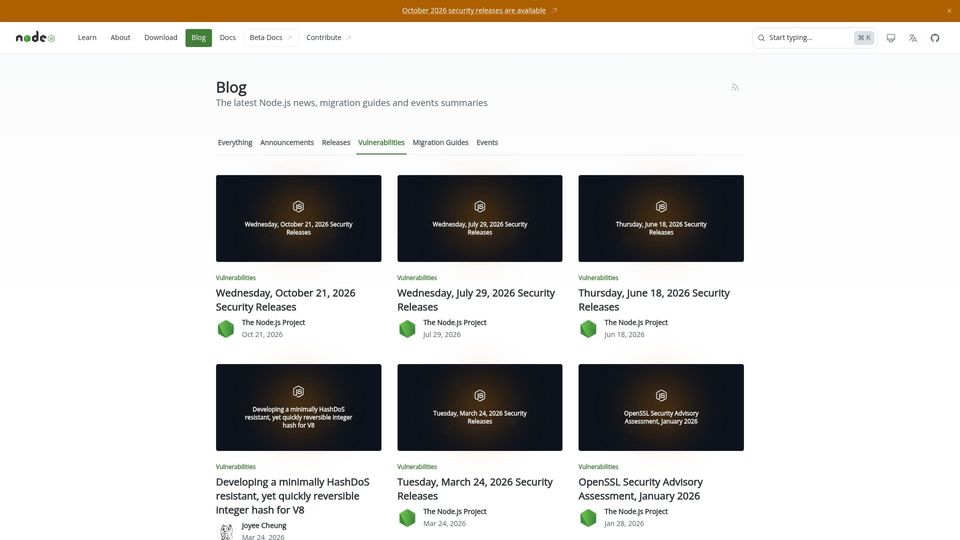The width and height of the screenshot is (960, 540).
Task: Click the Joyee Cheung author name
Action: pyautogui.click(x=264, y=526)
